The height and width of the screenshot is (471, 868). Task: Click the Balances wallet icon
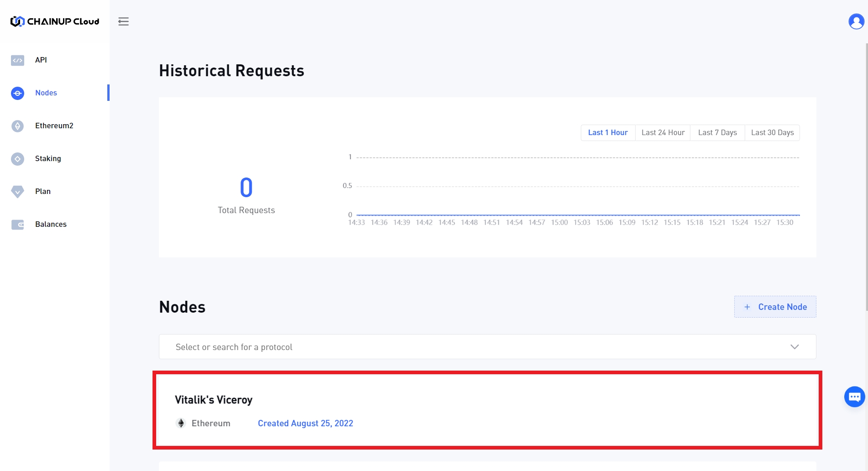point(17,225)
